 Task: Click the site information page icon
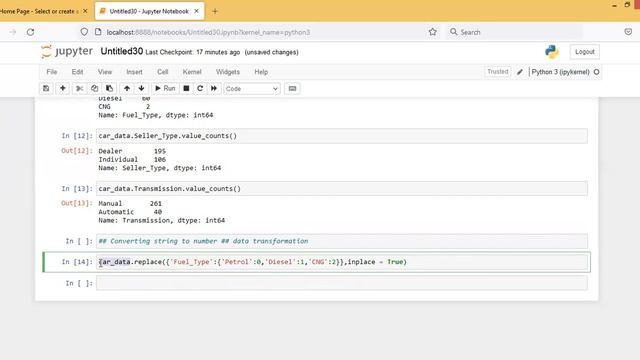(98, 32)
